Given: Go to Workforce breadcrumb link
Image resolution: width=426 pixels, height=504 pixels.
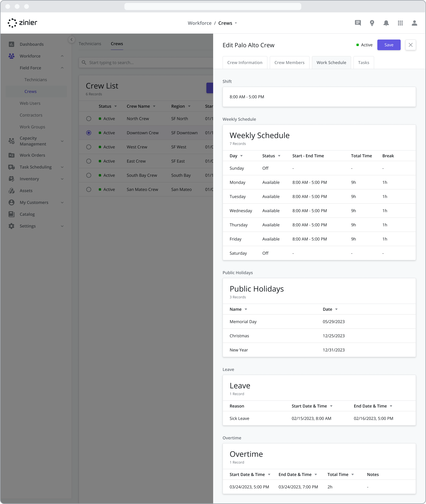Looking at the screenshot, I should [199, 23].
